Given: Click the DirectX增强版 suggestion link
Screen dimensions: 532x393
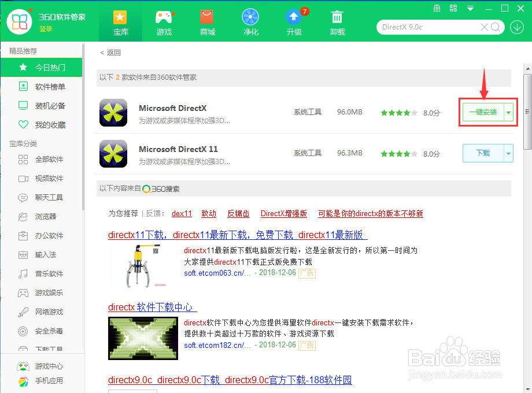Looking at the screenshot, I should tap(284, 214).
